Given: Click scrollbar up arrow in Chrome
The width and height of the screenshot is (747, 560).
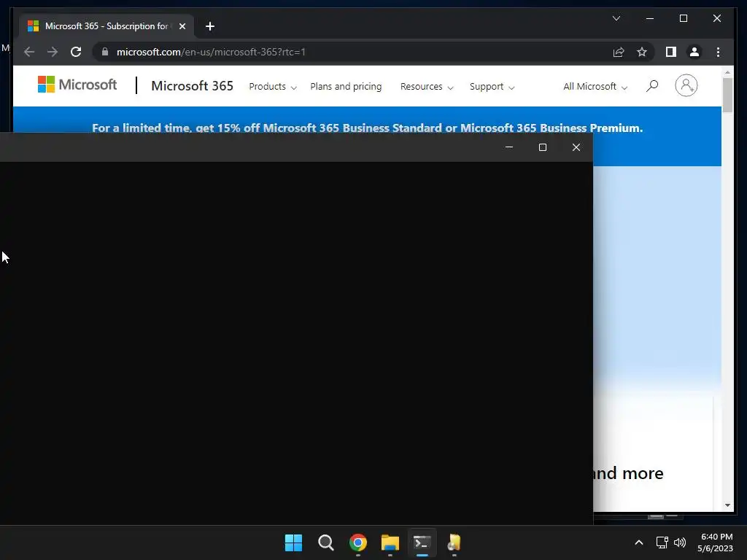Looking at the screenshot, I should 727,72.
